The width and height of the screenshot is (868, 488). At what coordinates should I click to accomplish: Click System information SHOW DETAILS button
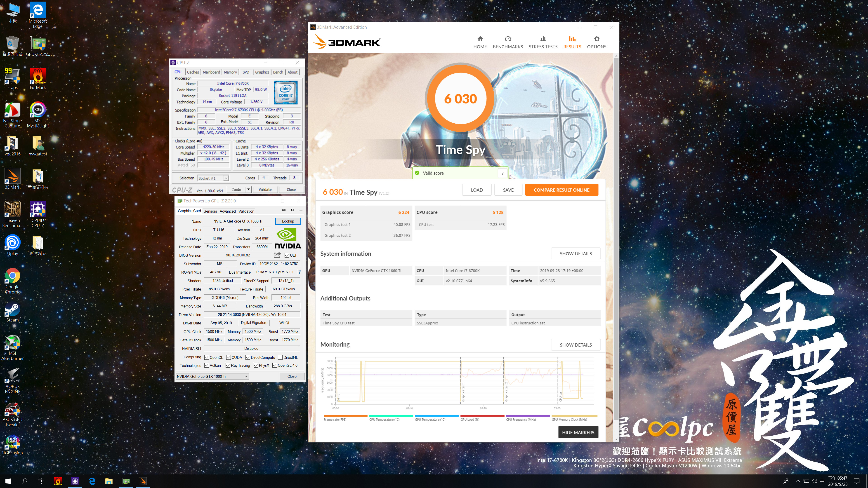[x=576, y=253]
